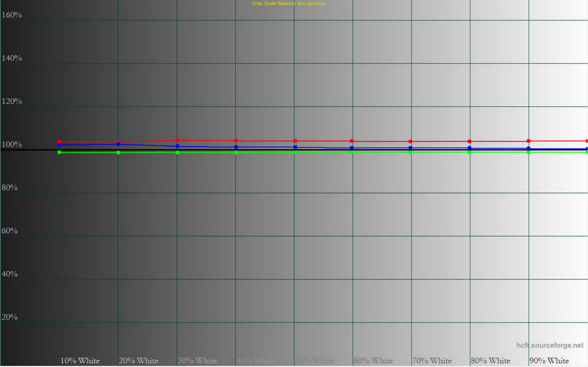Click the green data point at 30% White
The height and width of the screenshot is (367, 588).
(177, 152)
